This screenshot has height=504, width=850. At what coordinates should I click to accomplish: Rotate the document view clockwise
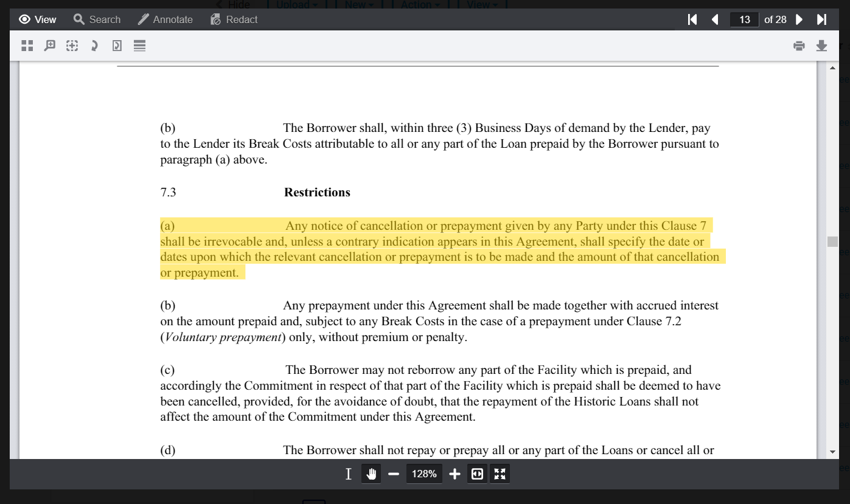point(94,46)
